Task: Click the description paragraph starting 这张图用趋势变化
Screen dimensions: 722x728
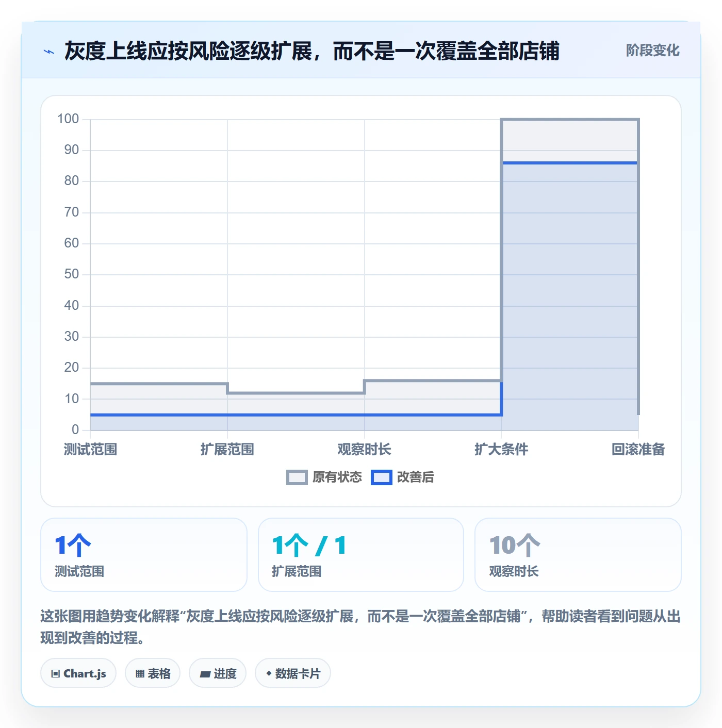Action: point(361,627)
